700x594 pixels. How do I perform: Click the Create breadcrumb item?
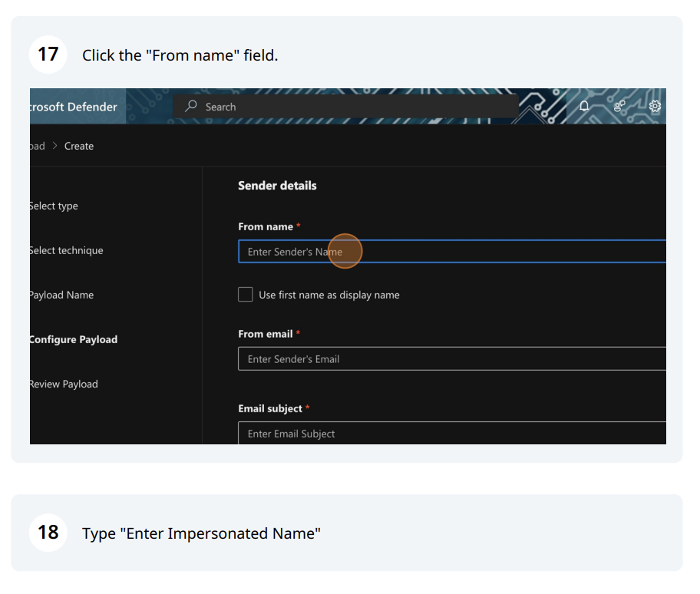point(79,146)
